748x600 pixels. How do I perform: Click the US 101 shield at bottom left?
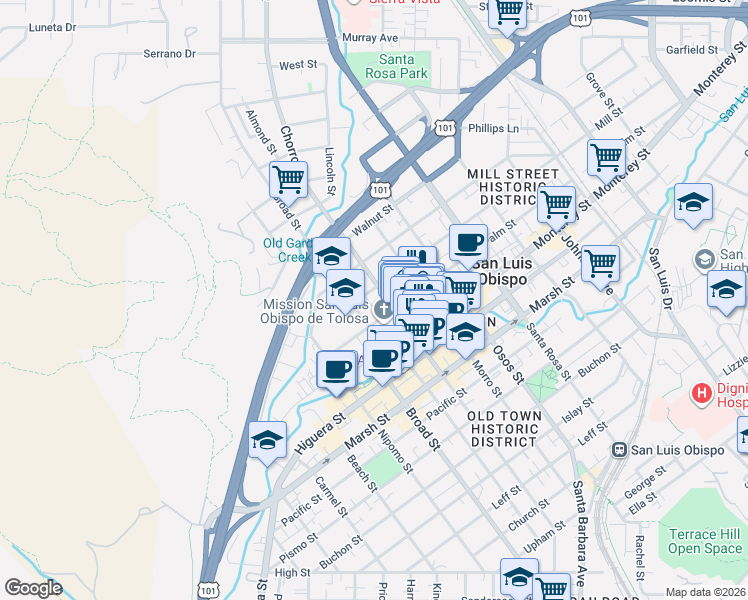(x=208, y=590)
